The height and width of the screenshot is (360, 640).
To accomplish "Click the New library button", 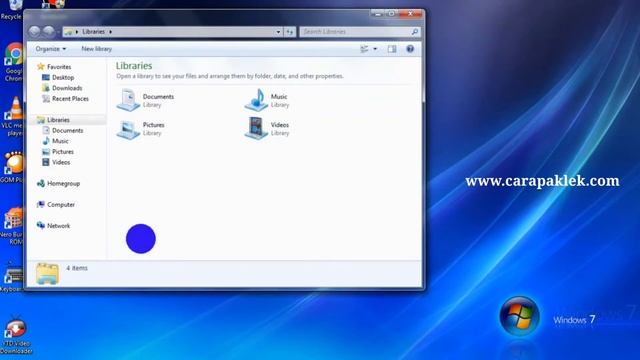I will pyautogui.click(x=97, y=49).
